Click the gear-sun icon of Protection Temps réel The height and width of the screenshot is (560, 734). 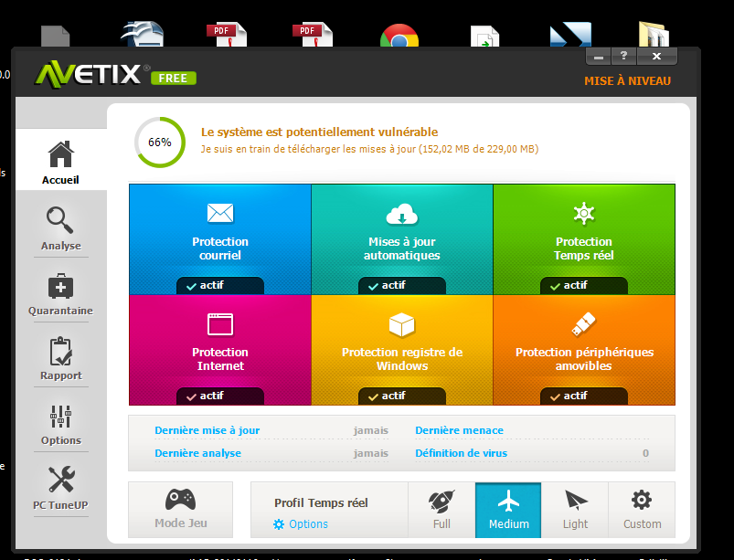click(584, 214)
